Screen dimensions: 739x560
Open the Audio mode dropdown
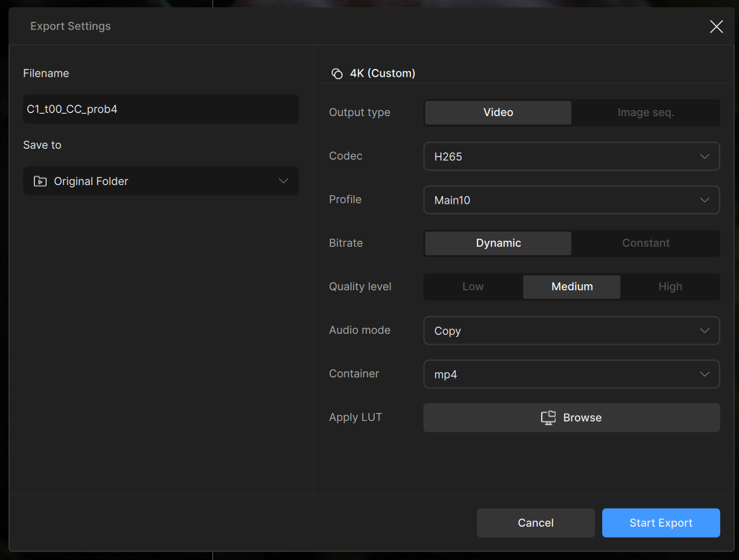(x=571, y=331)
